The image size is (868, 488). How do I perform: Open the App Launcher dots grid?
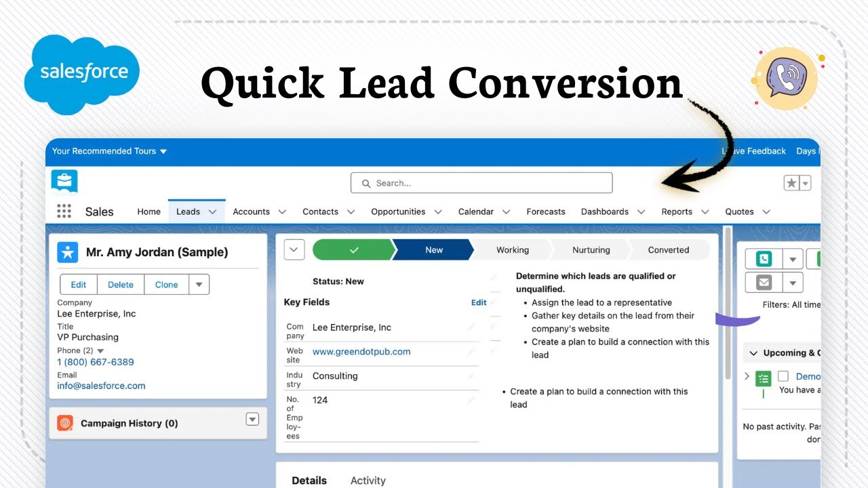pyautogui.click(x=64, y=211)
